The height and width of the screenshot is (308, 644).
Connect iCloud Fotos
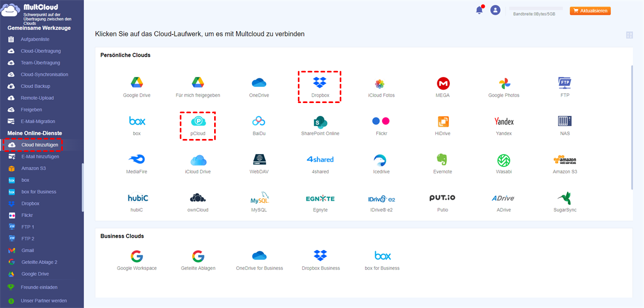pyautogui.click(x=382, y=88)
